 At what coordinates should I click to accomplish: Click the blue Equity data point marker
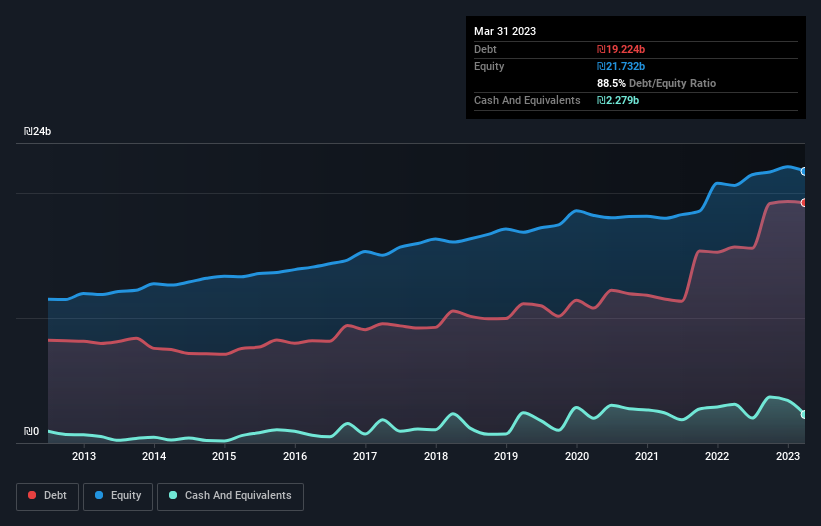(x=804, y=172)
